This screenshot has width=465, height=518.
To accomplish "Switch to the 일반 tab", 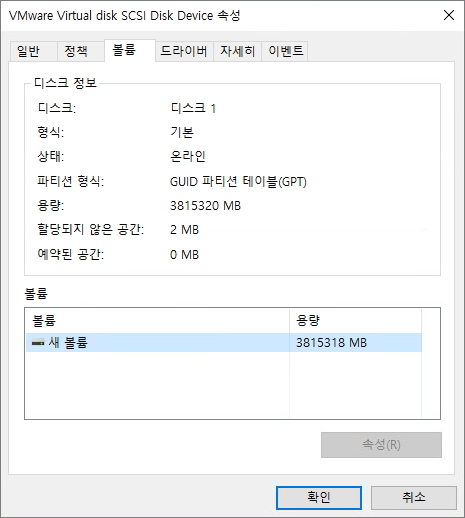I will coord(33,51).
